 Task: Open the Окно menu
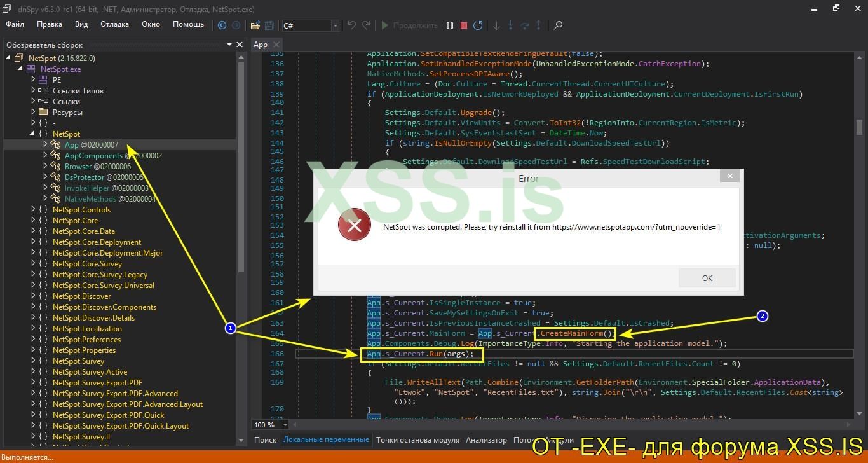pyautogui.click(x=151, y=24)
